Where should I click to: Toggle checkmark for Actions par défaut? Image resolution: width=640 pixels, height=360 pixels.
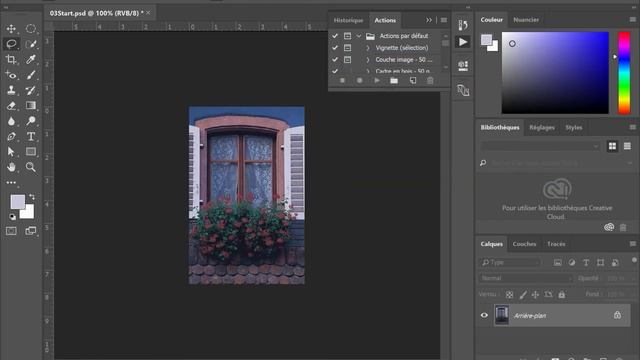(335, 36)
